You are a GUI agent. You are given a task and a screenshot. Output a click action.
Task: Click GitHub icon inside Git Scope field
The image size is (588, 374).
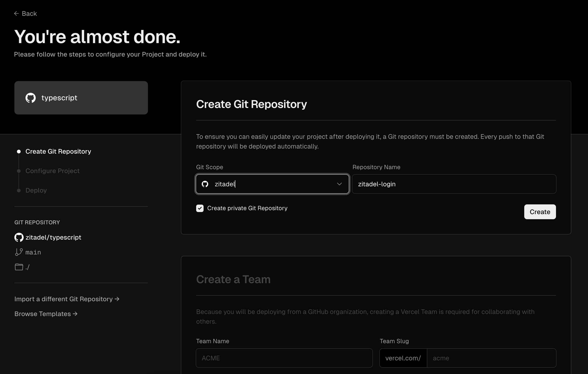pyautogui.click(x=205, y=184)
